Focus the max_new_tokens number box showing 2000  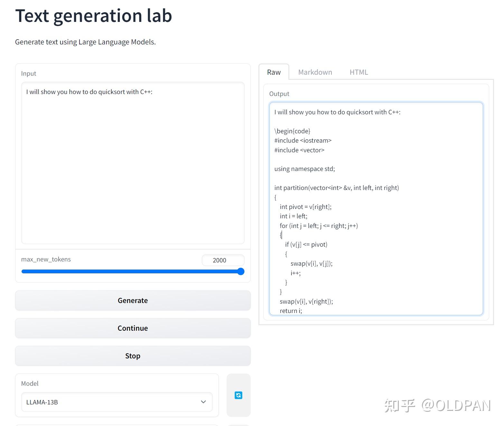(x=223, y=260)
